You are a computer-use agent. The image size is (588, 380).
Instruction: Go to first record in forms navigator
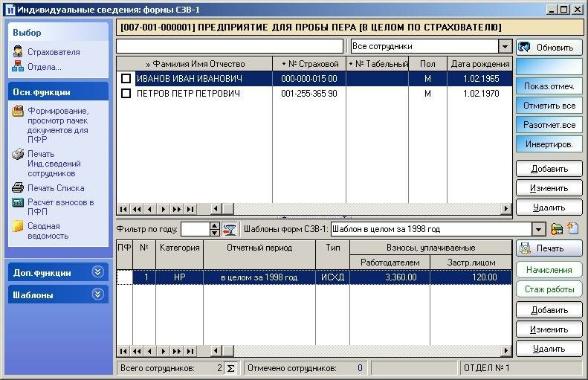[123, 351]
